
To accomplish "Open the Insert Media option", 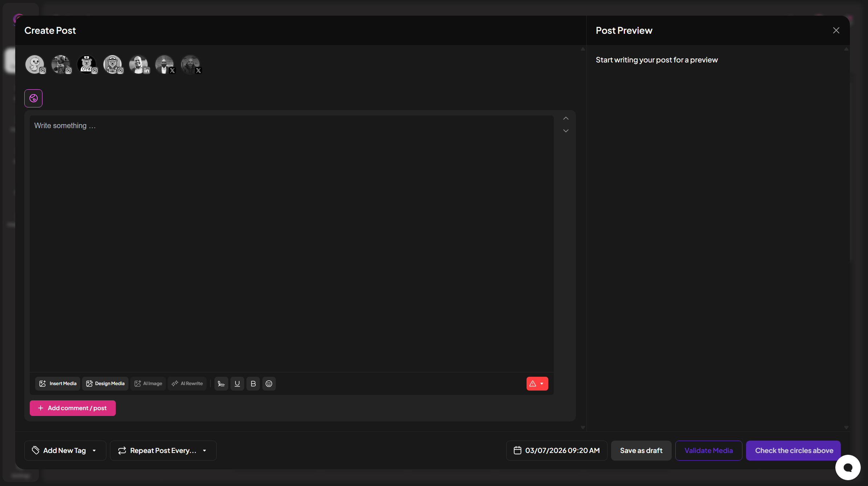I will (x=58, y=384).
